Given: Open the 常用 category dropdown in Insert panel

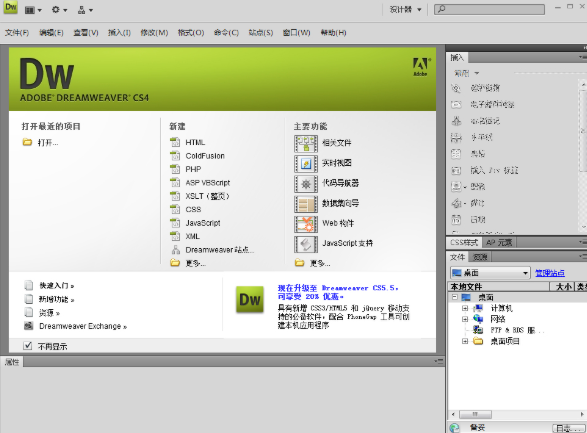Looking at the screenshot, I should [466, 73].
